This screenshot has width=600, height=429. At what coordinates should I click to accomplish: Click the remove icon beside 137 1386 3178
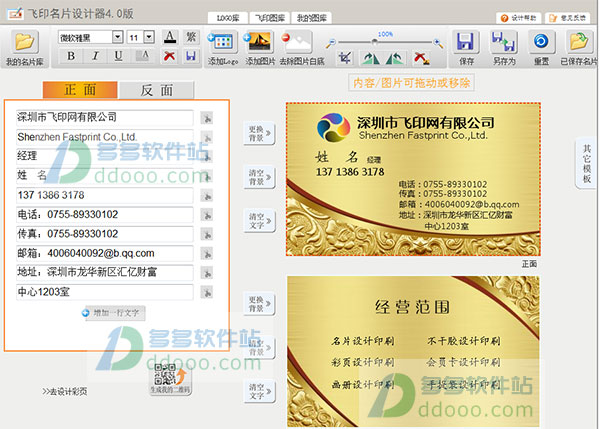207,196
